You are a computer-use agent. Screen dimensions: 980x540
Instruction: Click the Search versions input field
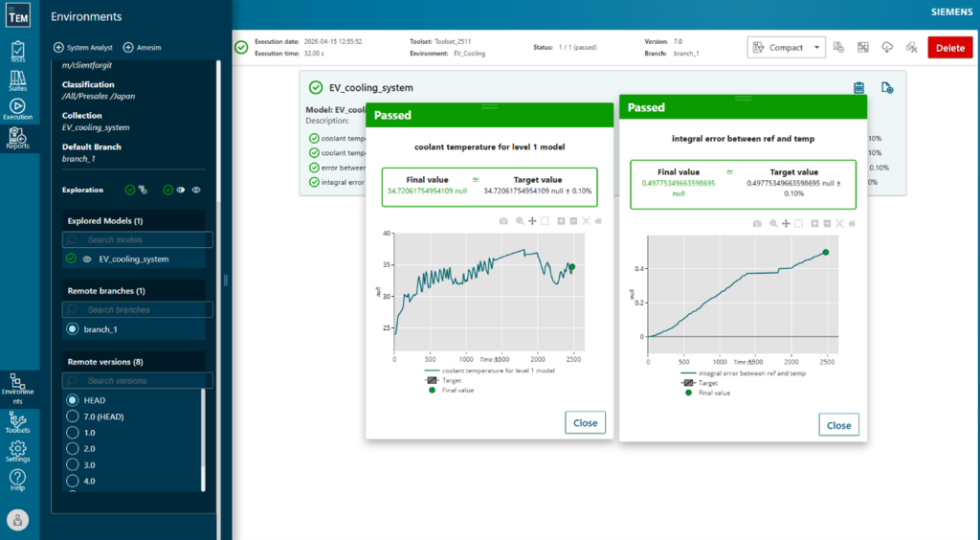point(138,381)
